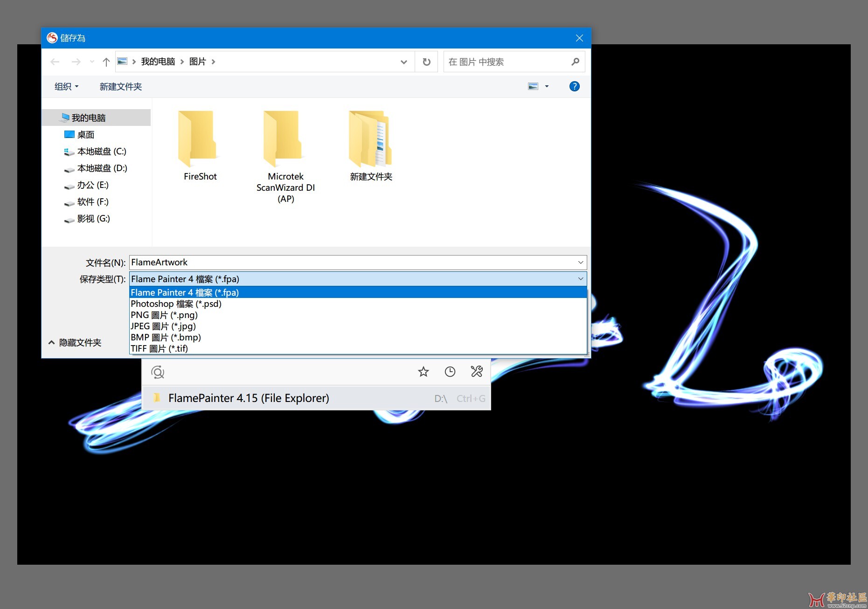Image resolution: width=868 pixels, height=609 pixels.
Task: Collapse folders with 隐藏文件夹
Action: point(75,343)
